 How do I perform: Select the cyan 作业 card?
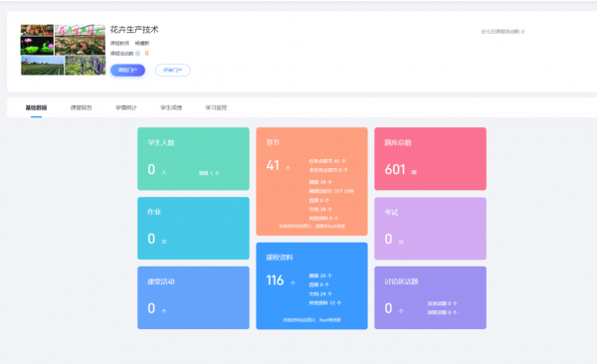pyautogui.click(x=193, y=229)
